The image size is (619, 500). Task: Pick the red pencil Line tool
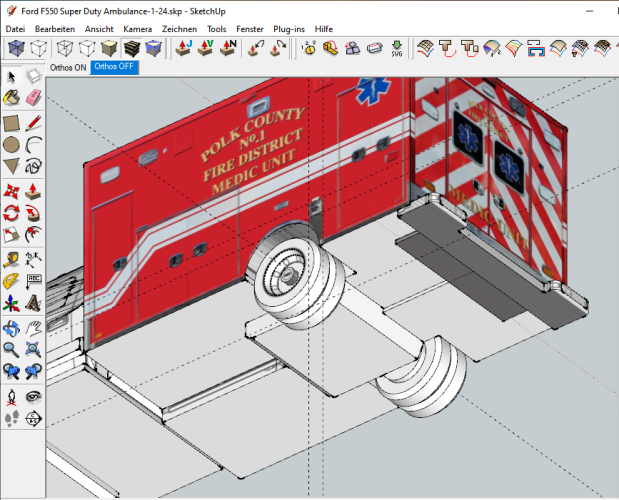[x=34, y=123]
